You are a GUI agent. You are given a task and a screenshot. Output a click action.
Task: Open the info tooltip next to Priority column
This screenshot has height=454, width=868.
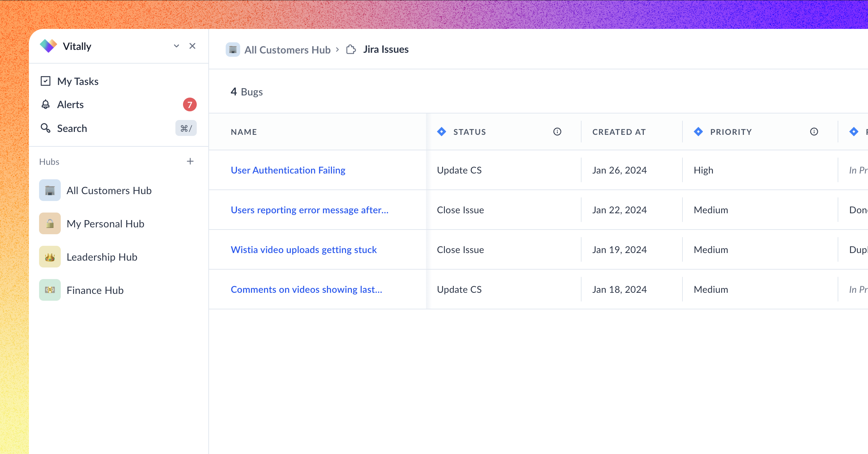814,132
